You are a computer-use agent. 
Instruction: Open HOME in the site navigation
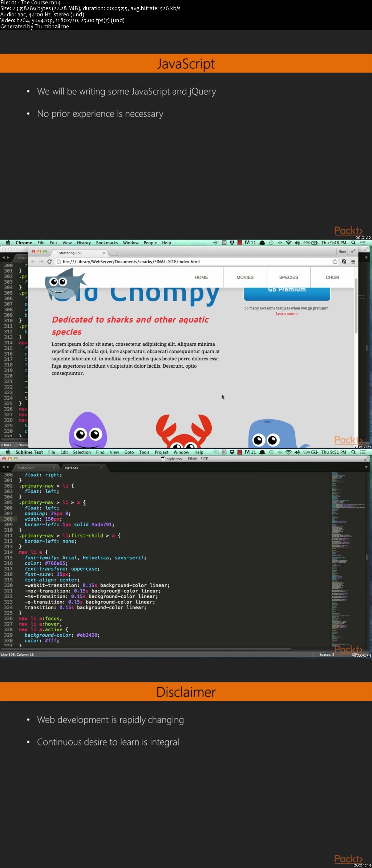pyautogui.click(x=201, y=277)
